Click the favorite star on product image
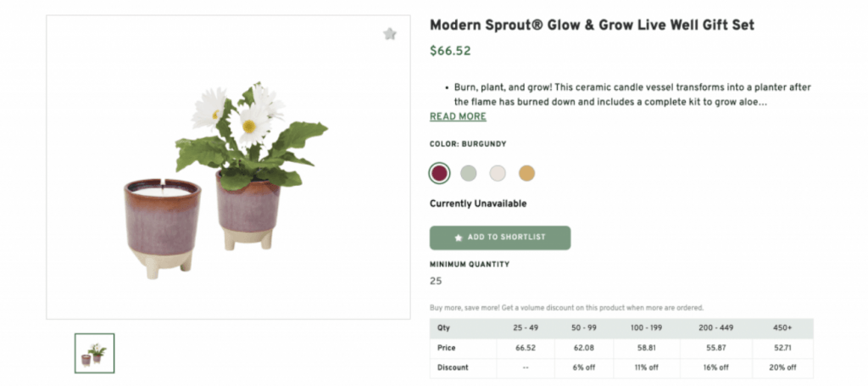This screenshot has width=868, height=386. point(389,34)
